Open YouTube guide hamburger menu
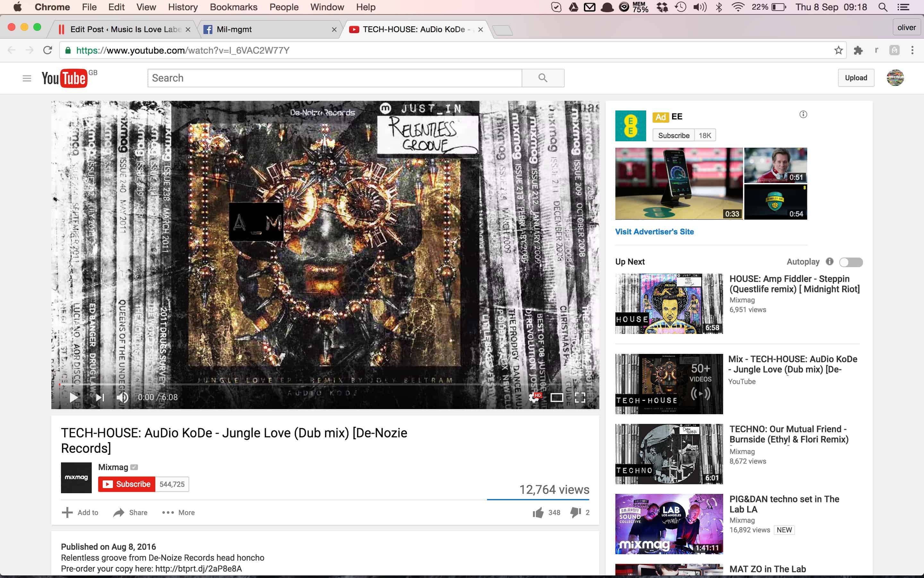924x578 pixels. click(x=27, y=78)
